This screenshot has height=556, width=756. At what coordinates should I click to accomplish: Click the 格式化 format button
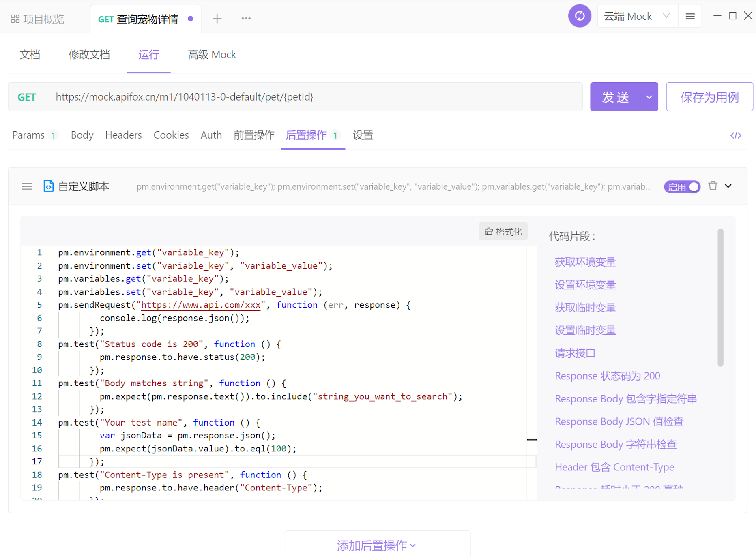(503, 231)
